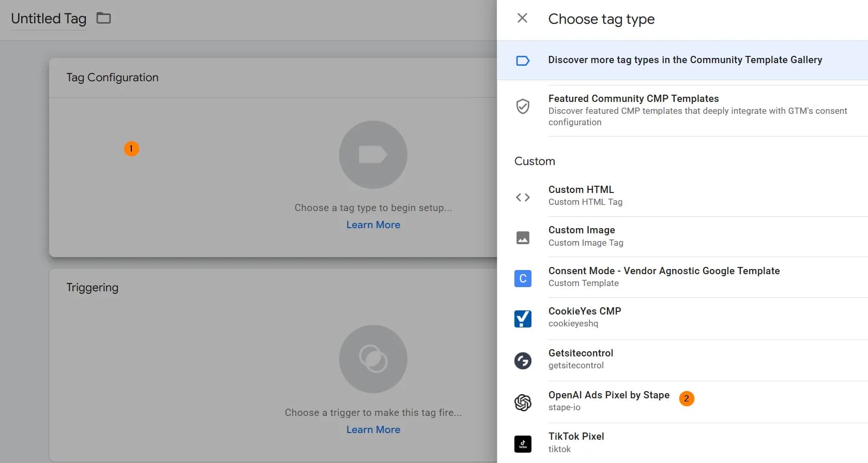
Task: Open Learn More link under Tag Configuration
Action: (x=373, y=225)
